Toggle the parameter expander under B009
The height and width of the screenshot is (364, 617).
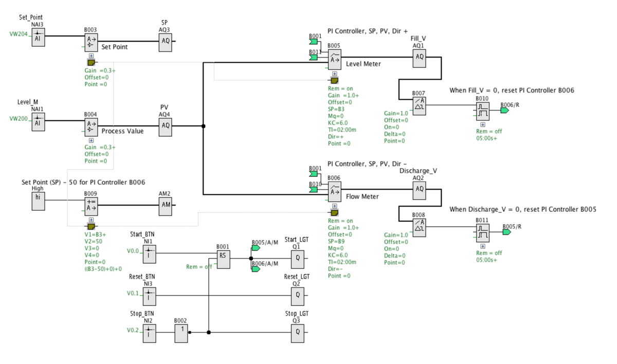[91, 220]
